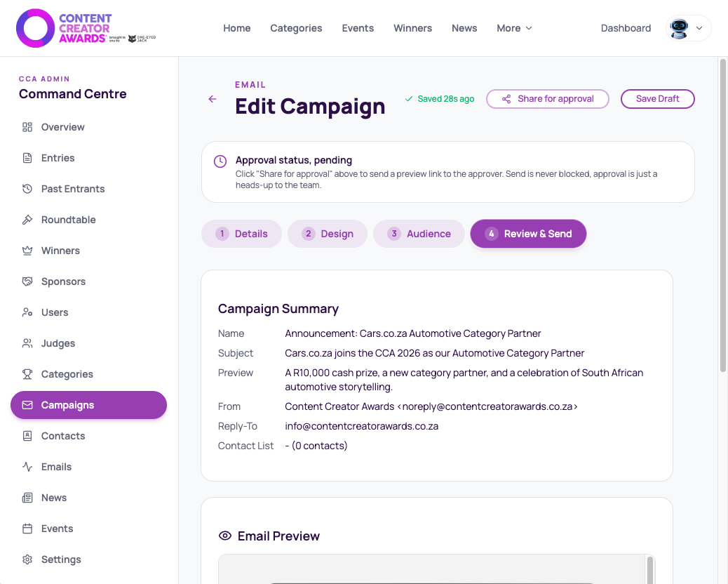
Task: Click the Contacts address book icon
Action: [x=27, y=437]
